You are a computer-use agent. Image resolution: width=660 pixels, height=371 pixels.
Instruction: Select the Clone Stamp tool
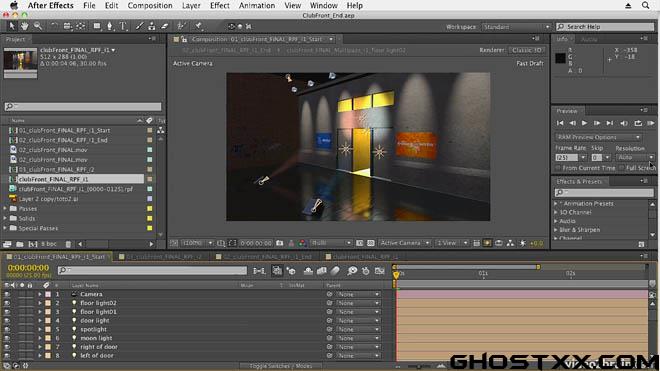pos(152,26)
